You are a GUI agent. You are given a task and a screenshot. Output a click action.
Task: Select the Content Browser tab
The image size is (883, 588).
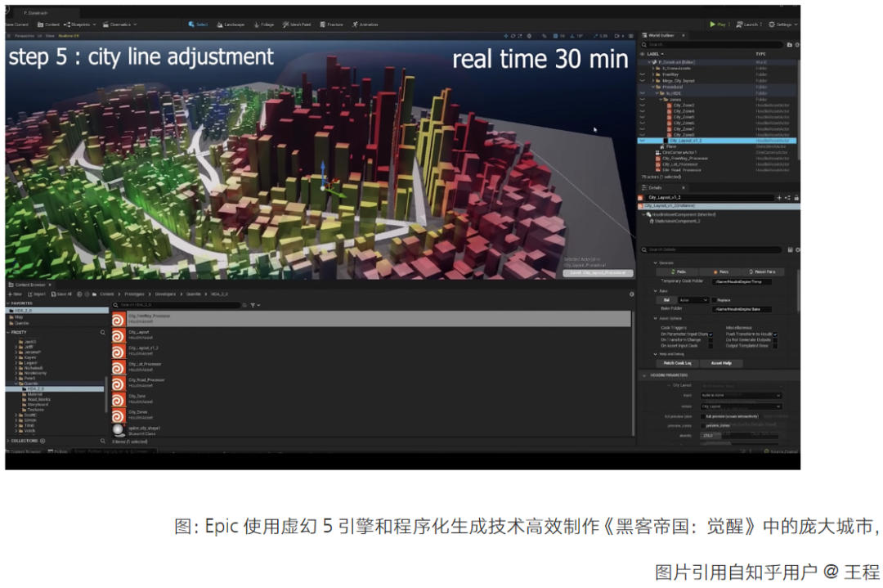pos(30,285)
